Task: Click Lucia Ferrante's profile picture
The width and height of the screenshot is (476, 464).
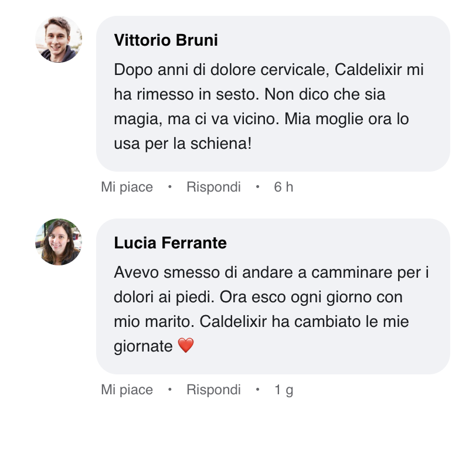Action: point(59,242)
